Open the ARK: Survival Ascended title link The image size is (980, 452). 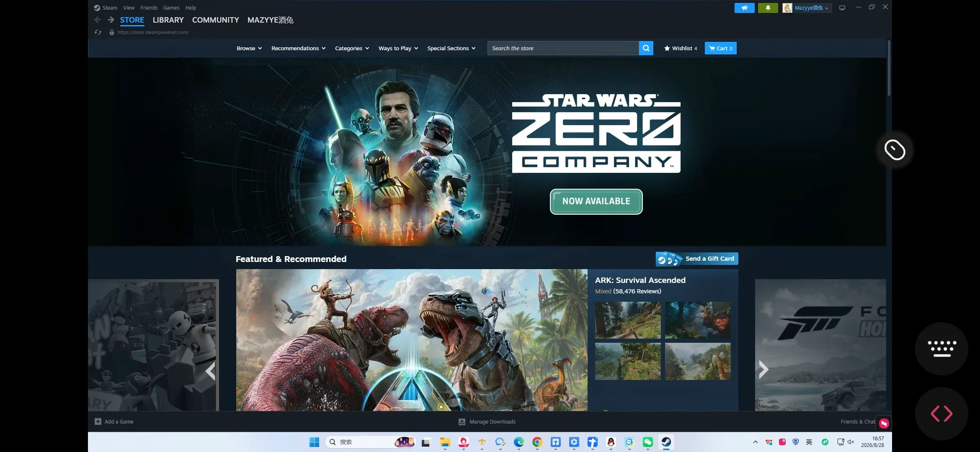[640, 280]
